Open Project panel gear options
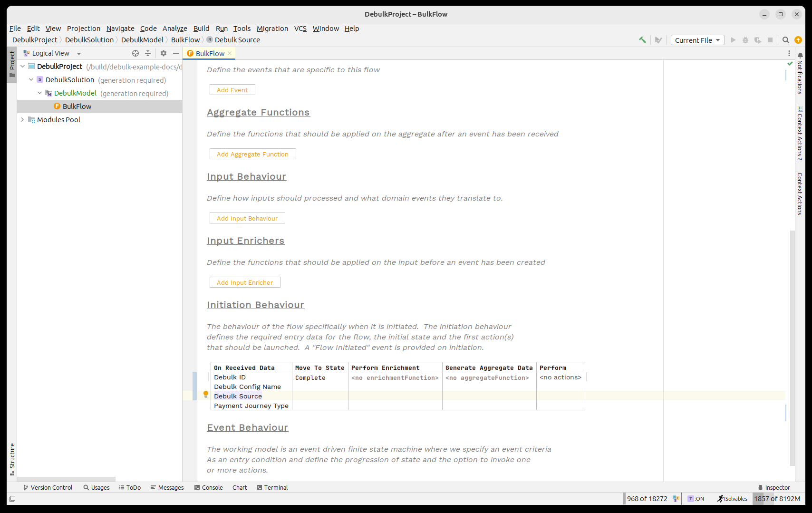The width and height of the screenshot is (812, 513). pyautogui.click(x=164, y=53)
